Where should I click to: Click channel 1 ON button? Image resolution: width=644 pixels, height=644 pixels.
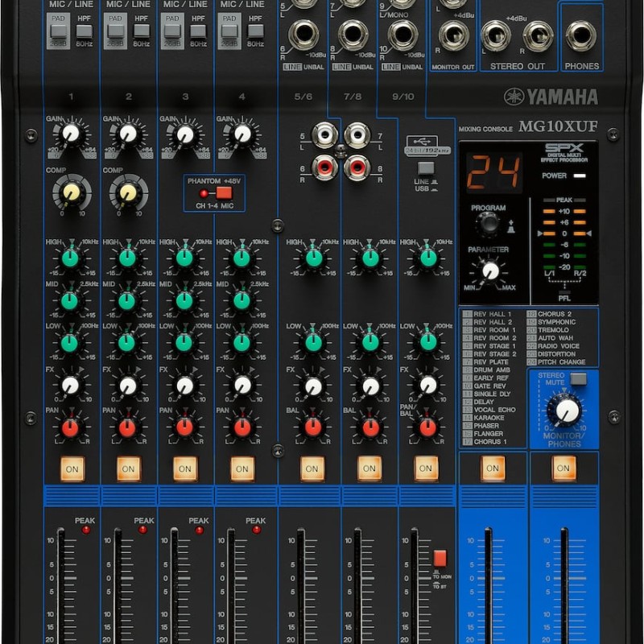click(72, 469)
